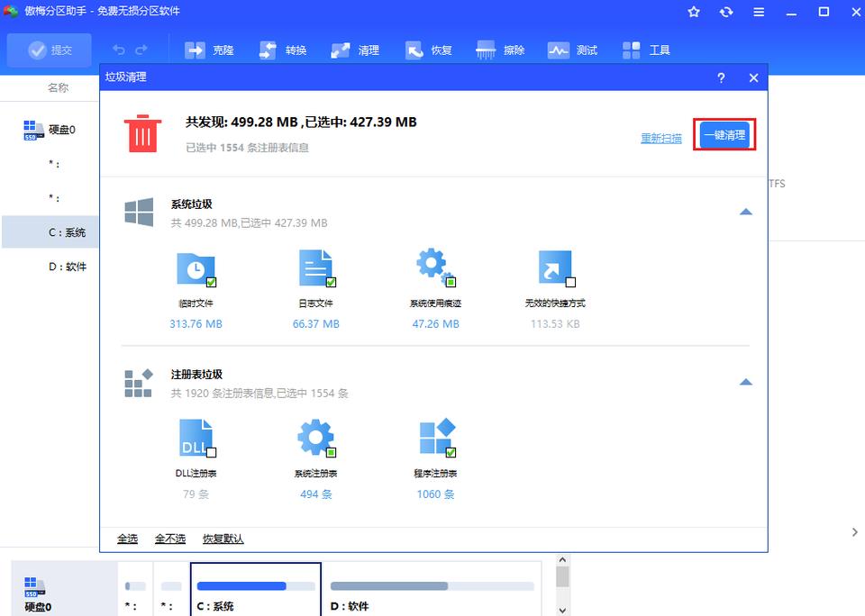
Task: Open the 克隆 clone tool
Action: (209, 50)
